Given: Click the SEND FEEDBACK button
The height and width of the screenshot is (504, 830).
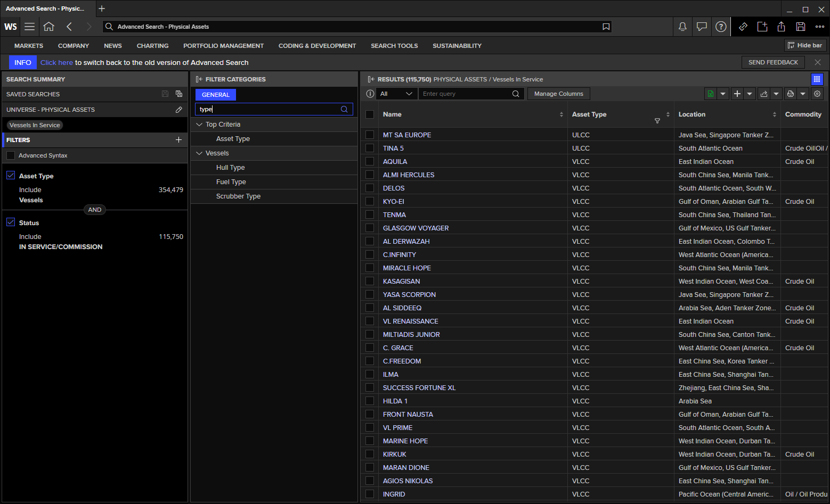Looking at the screenshot, I should (773, 62).
